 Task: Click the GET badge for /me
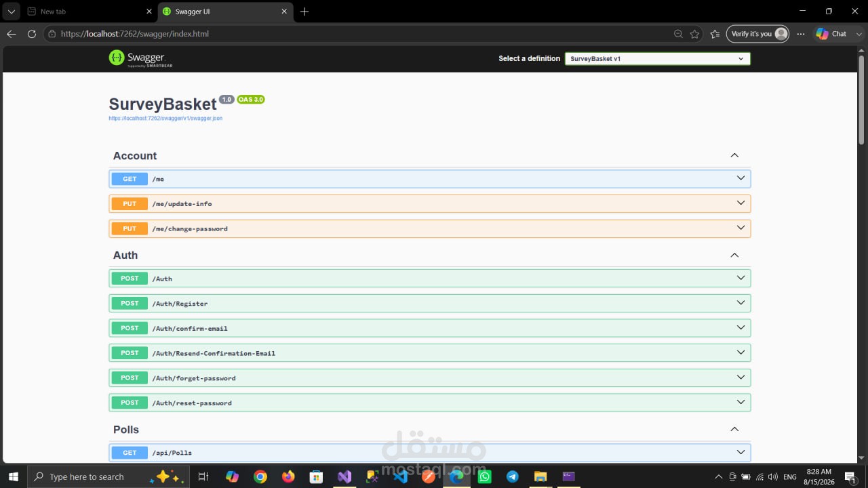[x=130, y=179]
